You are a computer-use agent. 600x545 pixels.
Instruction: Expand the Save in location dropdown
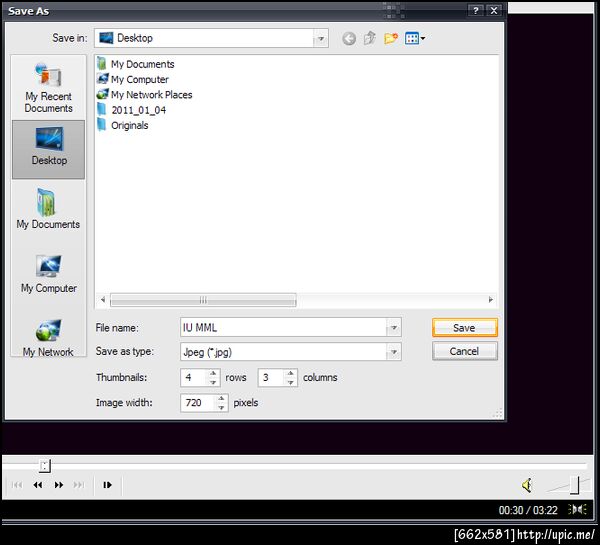321,38
